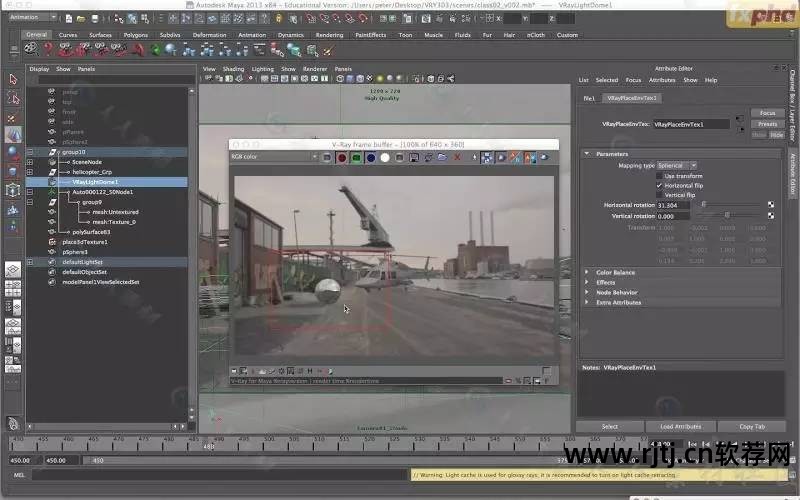Click the Presets button
800x500 pixels.
[767, 124]
